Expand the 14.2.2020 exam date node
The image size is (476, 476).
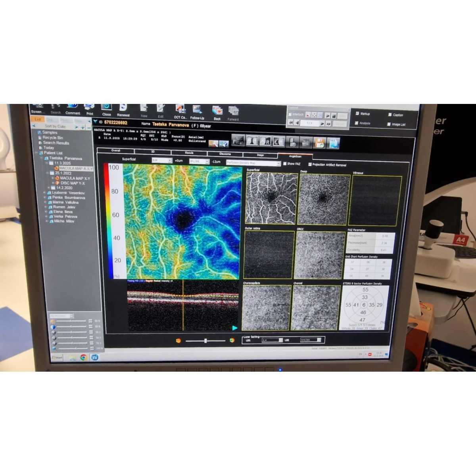pyautogui.click(x=48, y=188)
